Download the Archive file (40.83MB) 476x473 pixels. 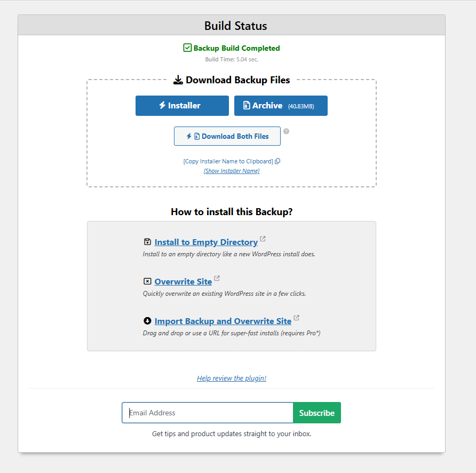pyautogui.click(x=281, y=106)
